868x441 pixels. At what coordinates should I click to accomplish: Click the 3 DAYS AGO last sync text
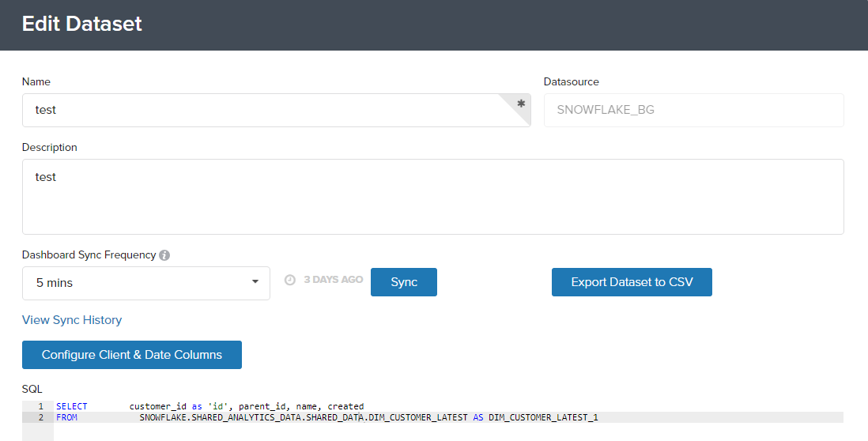point(334,280)
